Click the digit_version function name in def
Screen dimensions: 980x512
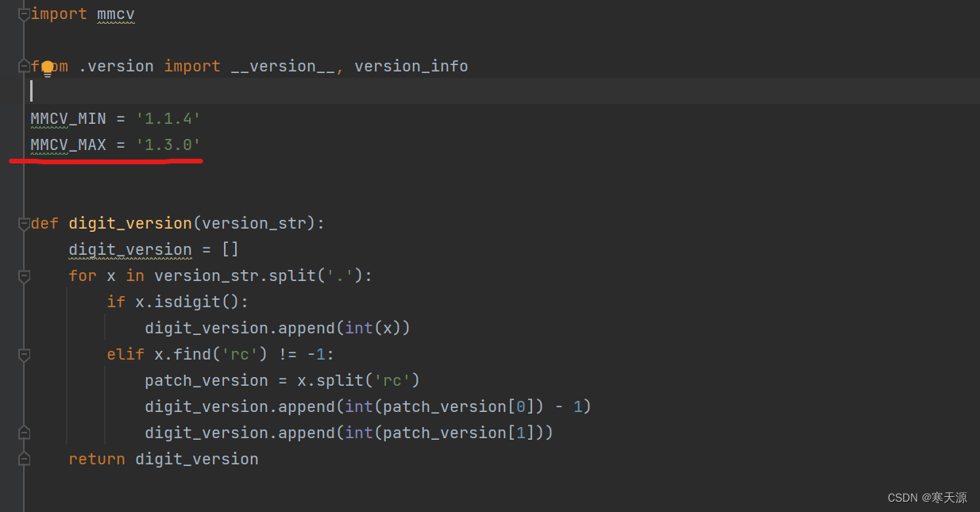(130, 224)
